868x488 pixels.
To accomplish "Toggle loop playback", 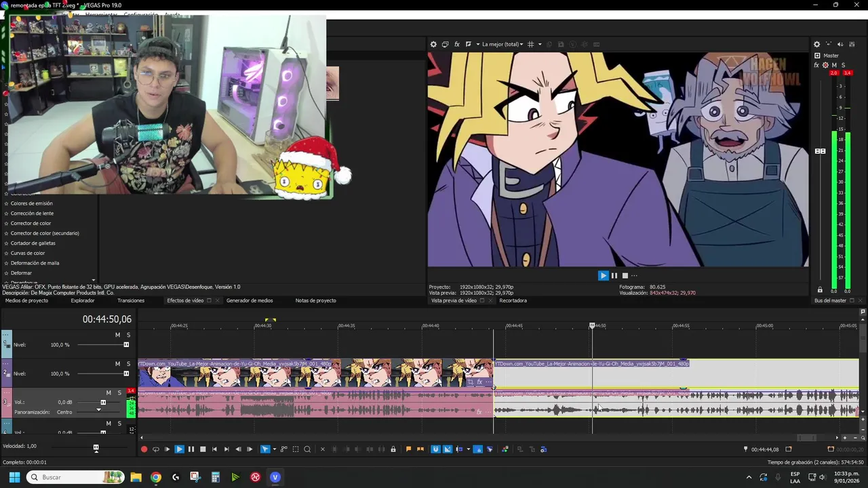I will [156, 449].
